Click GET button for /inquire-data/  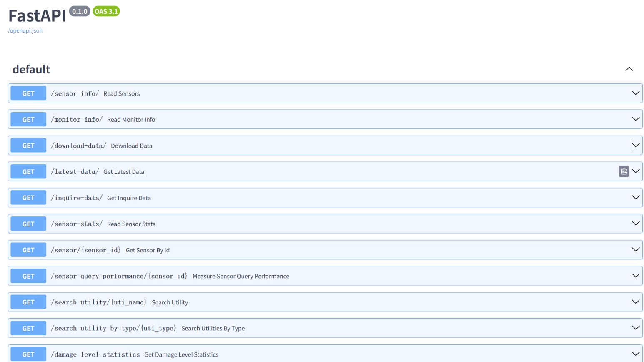click(x=28, y=198)
